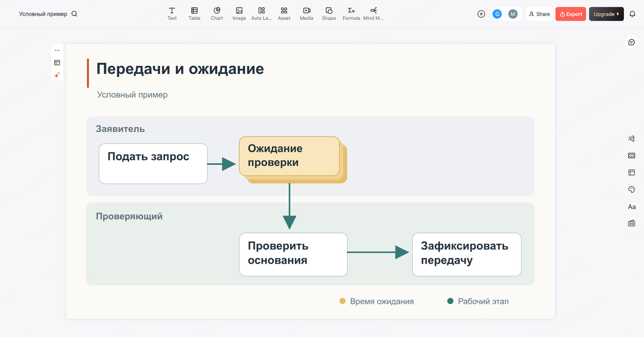Open the Asset library
Screen dimensions: 644x337
coord(284,14)
